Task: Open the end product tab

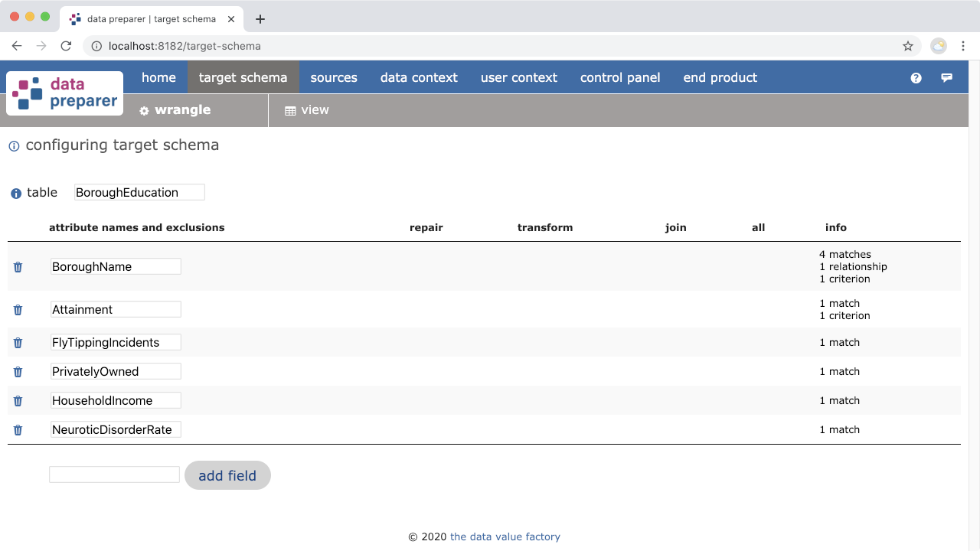Action: point(720,77)
